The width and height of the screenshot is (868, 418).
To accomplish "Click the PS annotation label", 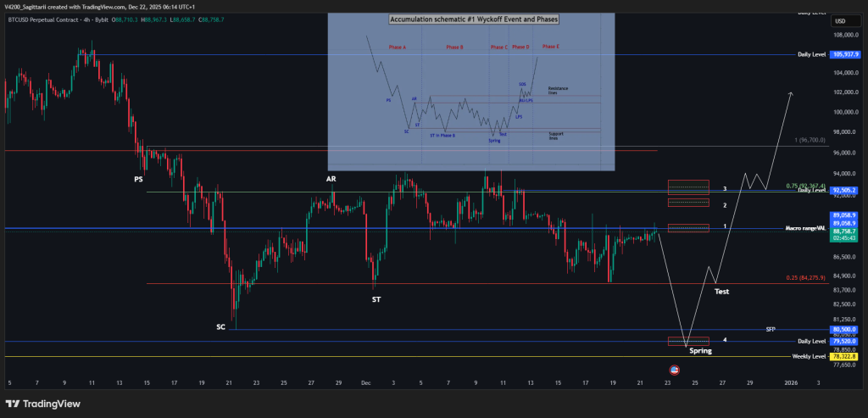I will click(138, 180).
